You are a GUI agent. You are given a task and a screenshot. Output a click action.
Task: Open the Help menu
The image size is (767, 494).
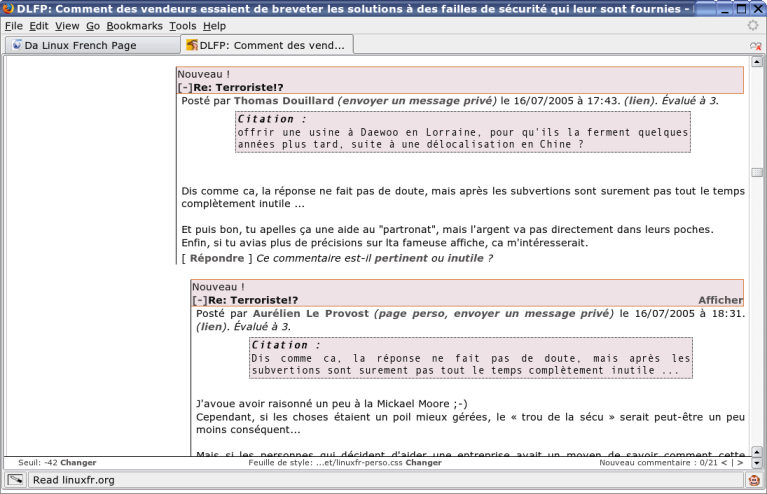tap(214, 26)
